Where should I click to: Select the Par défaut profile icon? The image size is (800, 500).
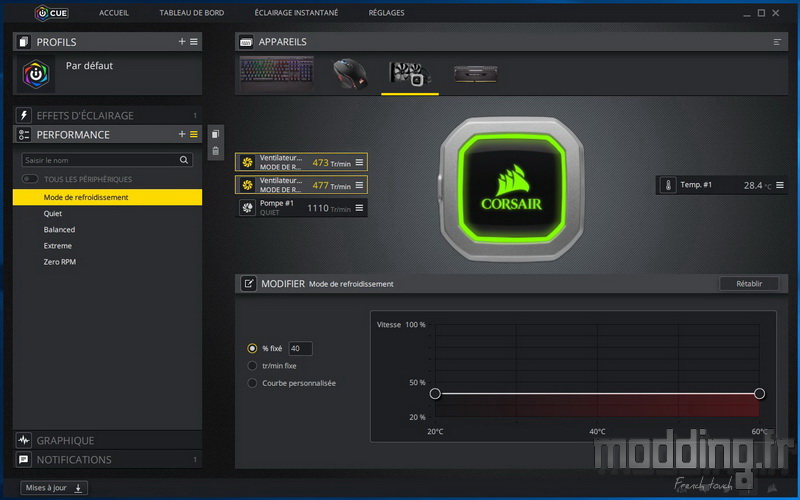pyautogui.click(x=36, y=74)
